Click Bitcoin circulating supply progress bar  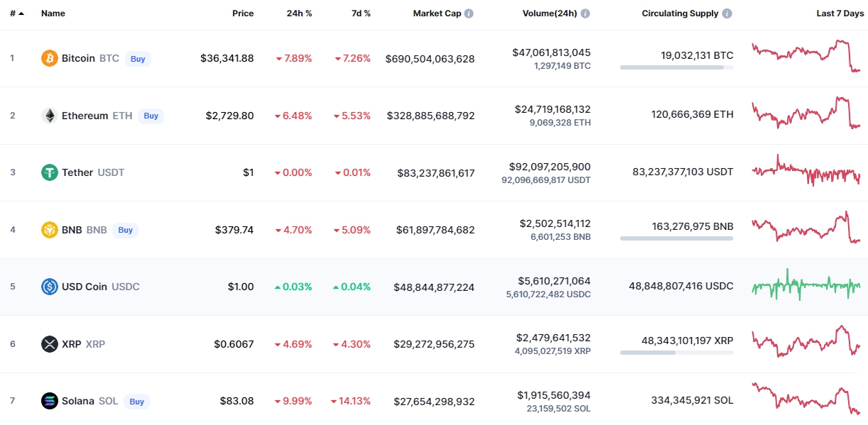tap(676, 67)
